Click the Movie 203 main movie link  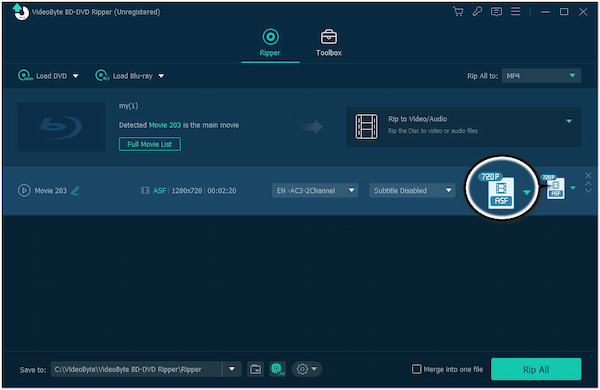point(165,125)
